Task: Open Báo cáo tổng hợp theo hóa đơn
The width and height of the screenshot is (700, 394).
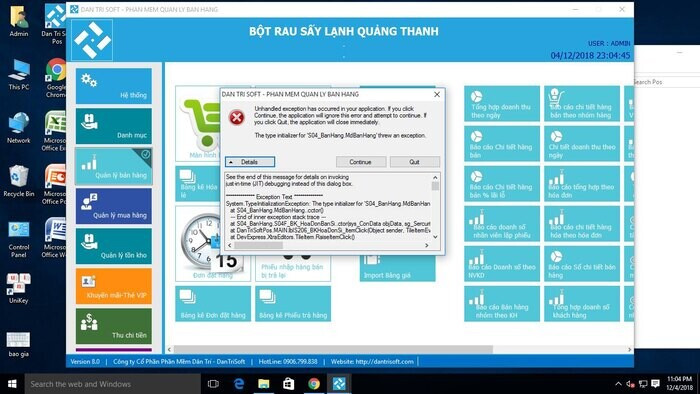Action: pos(582,184)
